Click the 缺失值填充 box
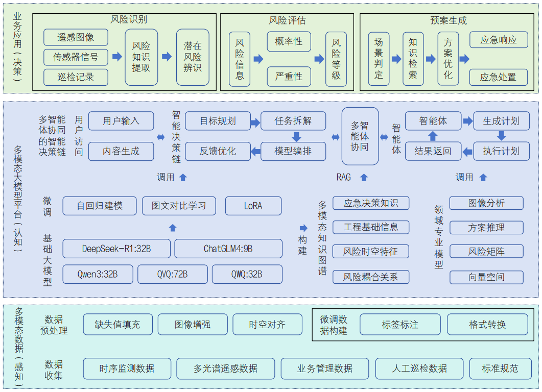This screenshot has height=392, width=542. (x=118, y=324)
